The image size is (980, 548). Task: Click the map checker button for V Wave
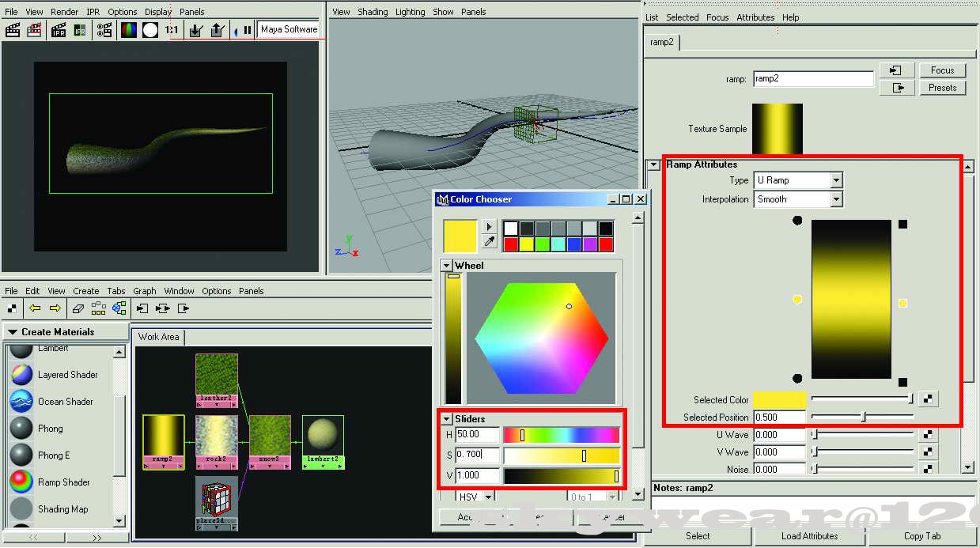(929, 452)
